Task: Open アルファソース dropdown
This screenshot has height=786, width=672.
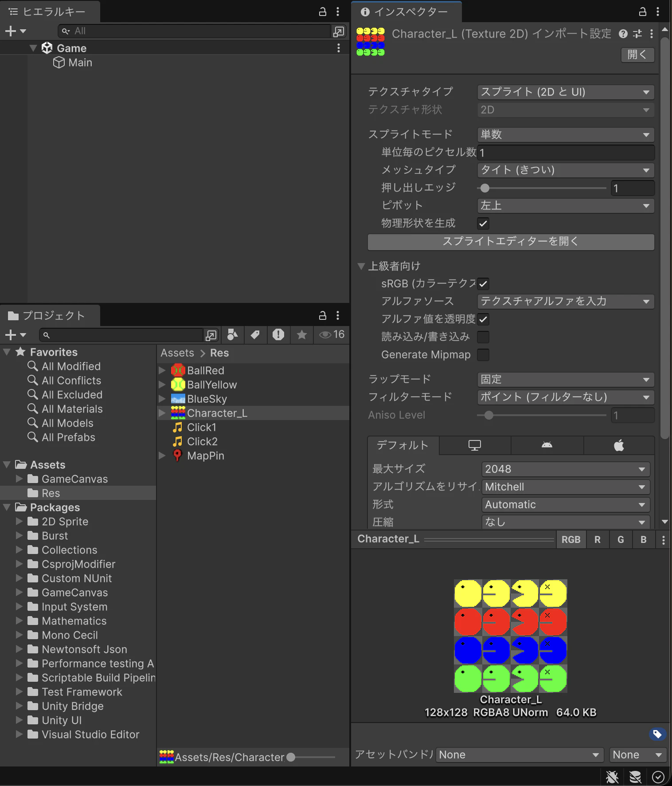Action: point(566,302)
